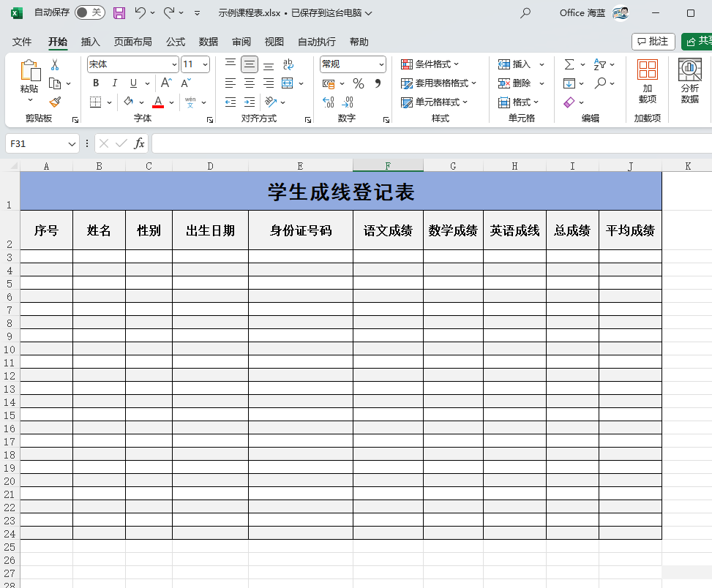712x588 pixels.
Task: Click the fill color bucket icon
Action: pyautogui.click(x=129, y=102)
